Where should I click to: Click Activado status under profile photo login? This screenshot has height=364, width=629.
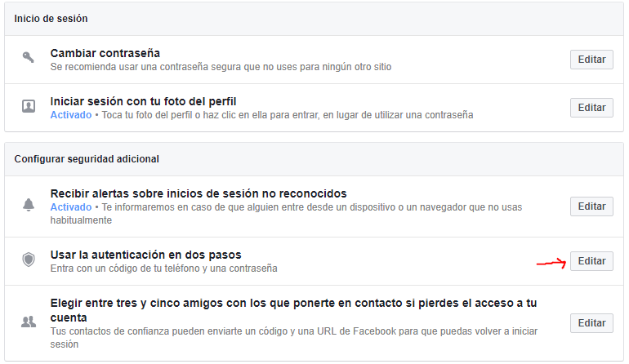click(70, 115)
